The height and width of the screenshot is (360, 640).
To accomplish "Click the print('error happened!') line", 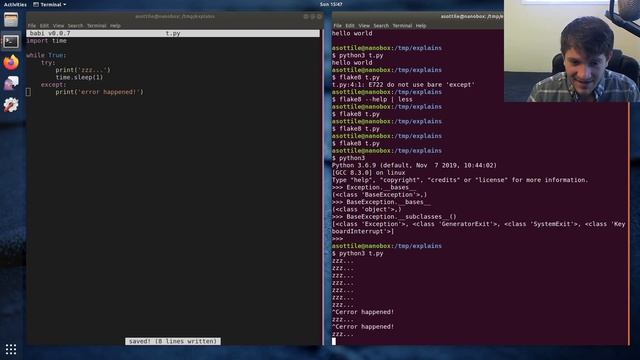I will [100, 92].
